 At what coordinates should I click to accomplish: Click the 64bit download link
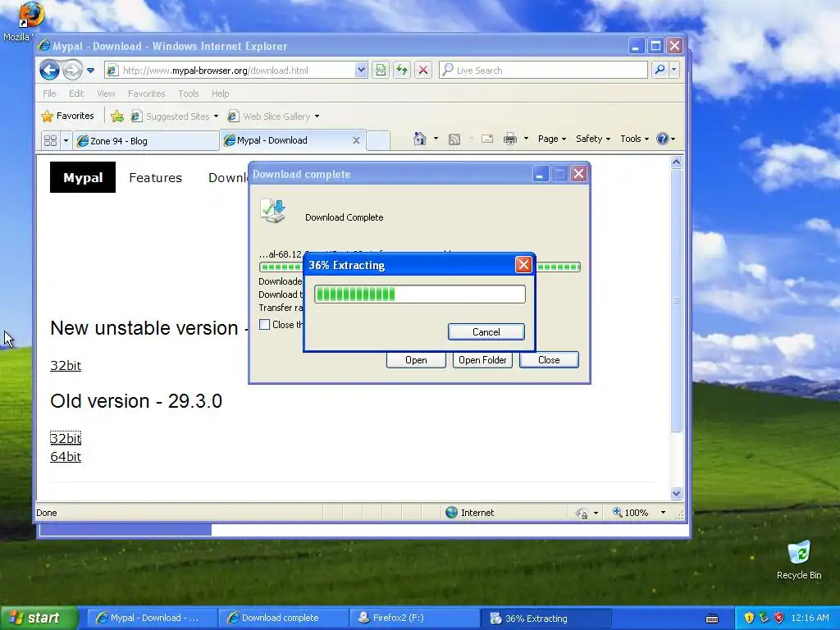click(x=66, y=456)
